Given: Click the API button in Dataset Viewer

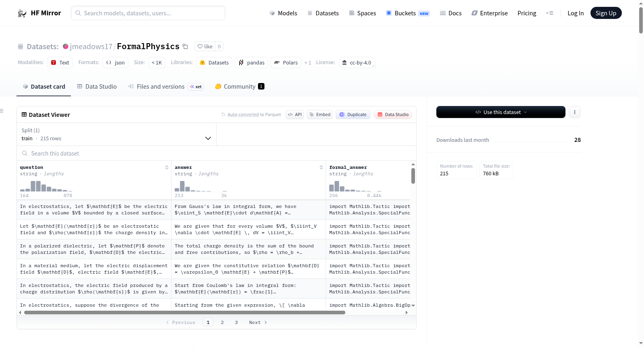Looking at the screenshot, I should tap(295, 114).
